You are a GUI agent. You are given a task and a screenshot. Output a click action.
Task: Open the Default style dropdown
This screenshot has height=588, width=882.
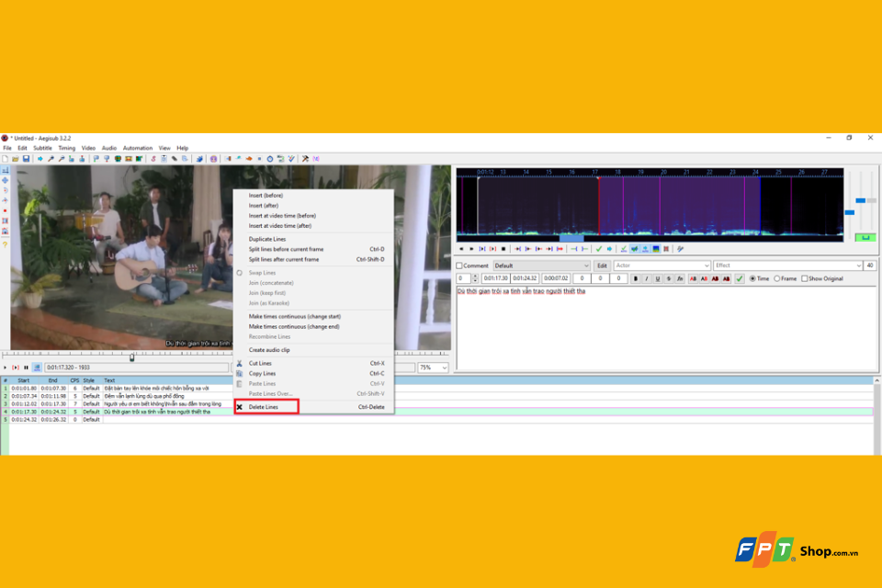point(541,266)
